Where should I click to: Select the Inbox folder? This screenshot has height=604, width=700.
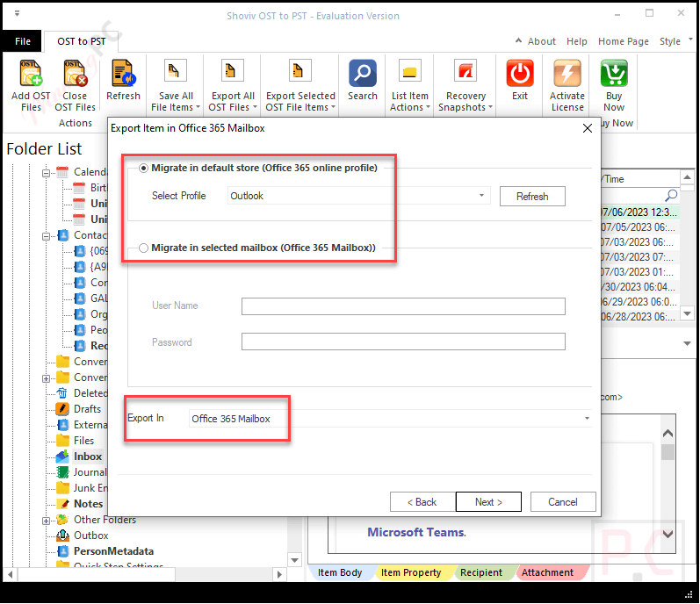[88, 457]
